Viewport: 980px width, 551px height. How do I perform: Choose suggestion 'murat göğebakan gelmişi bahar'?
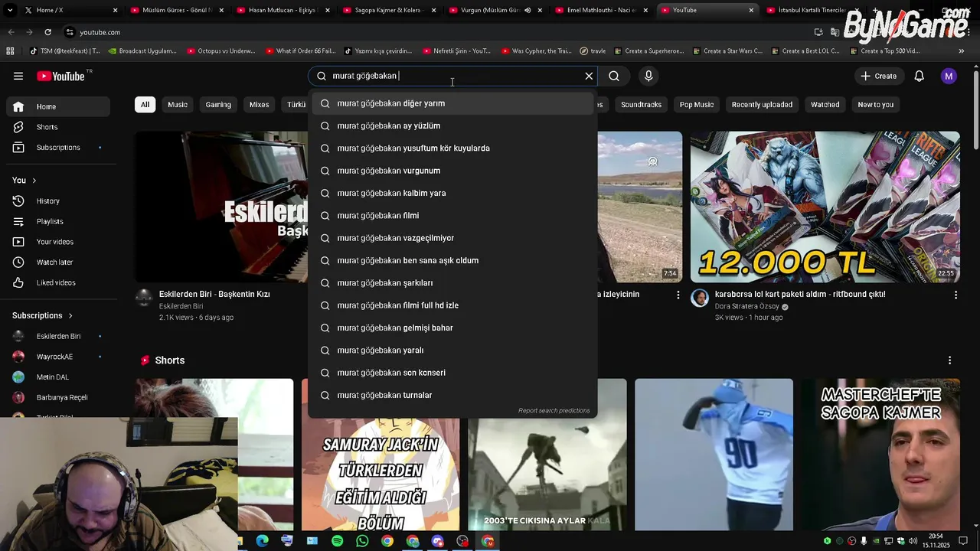click(x=452, y=328)
